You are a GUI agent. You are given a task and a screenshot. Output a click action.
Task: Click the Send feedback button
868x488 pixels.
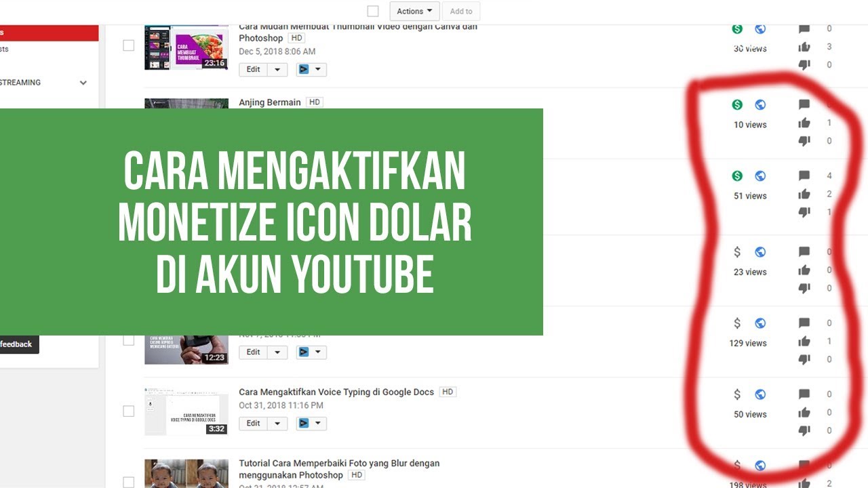click(x=16, y=344)
